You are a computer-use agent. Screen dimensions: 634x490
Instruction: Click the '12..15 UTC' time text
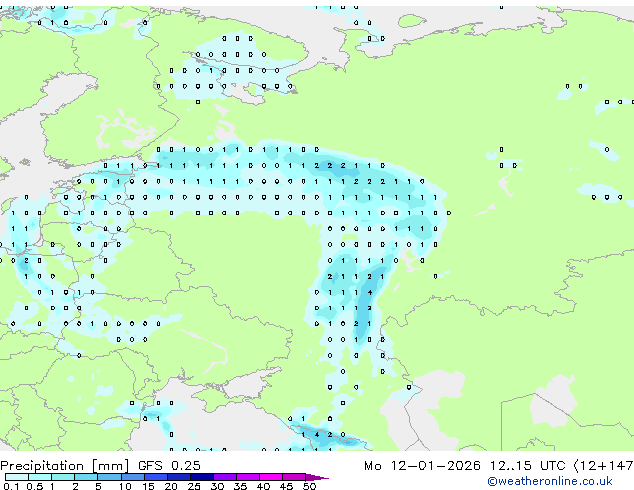527,466
